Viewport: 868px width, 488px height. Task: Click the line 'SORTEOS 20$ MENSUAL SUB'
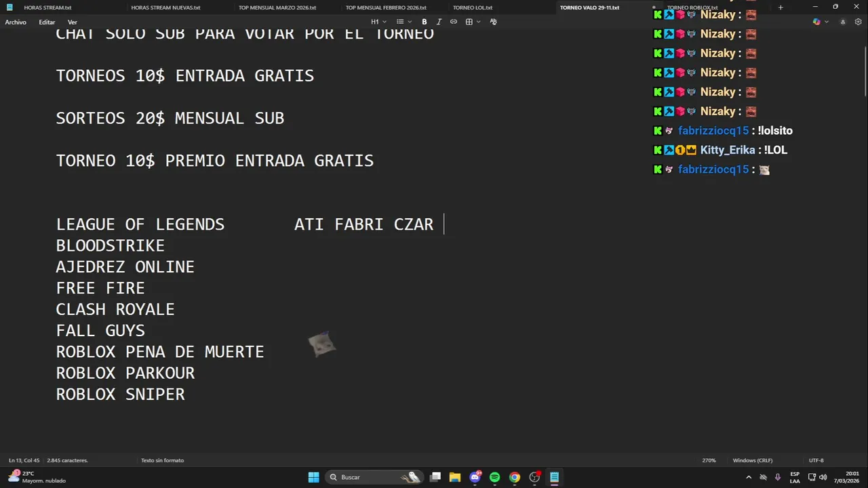pos(170,118)
